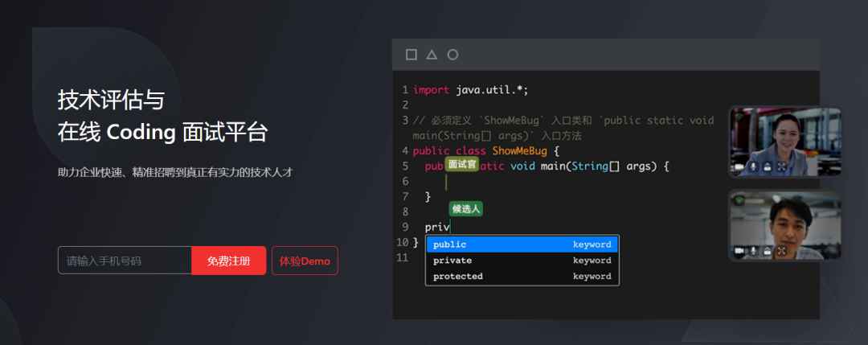Viewport: 868px width, 345px height.
Task: Toggle camera icon on the man's video tile
Action: pyautogui.click(x=739, y=251)
